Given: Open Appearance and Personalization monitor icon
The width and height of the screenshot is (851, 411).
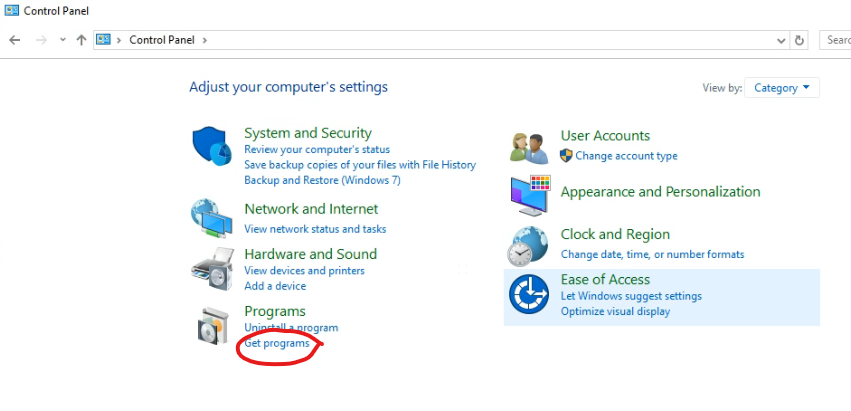Looking at the screenshot, I should click(x=530, y=195).
